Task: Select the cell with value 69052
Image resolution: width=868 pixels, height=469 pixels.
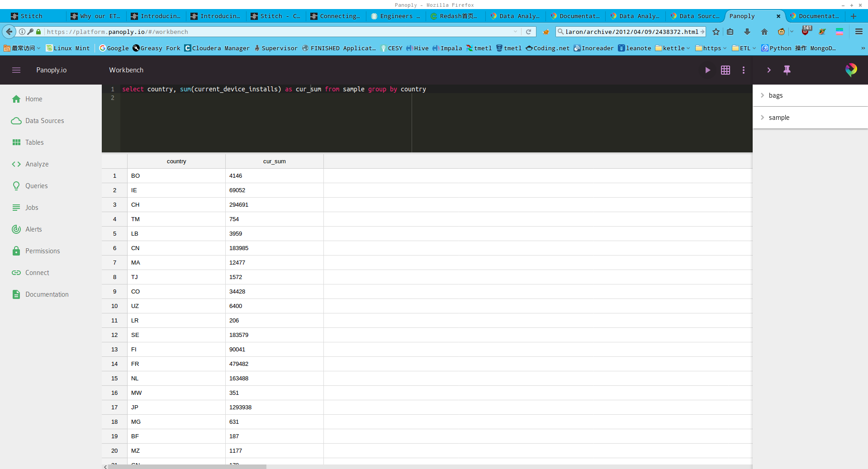Action: tap(275, 190)
